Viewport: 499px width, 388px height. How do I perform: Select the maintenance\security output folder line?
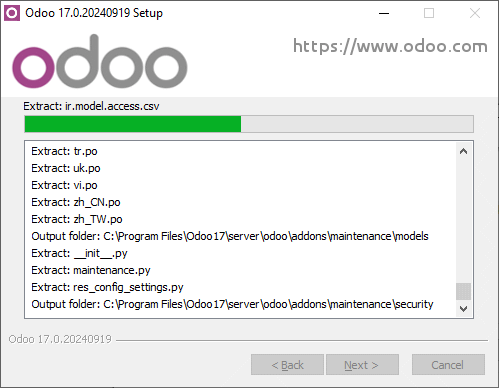(x=232, y=304)
